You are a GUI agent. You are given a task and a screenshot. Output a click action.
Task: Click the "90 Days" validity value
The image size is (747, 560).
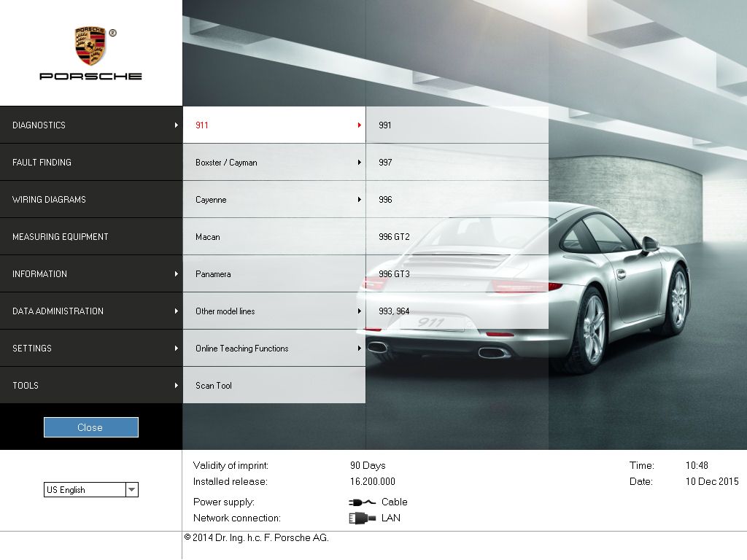pos(368,465)
